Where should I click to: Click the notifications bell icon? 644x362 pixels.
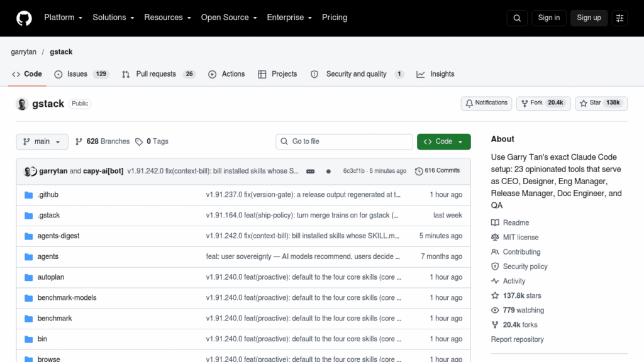[x=469, y=104]
